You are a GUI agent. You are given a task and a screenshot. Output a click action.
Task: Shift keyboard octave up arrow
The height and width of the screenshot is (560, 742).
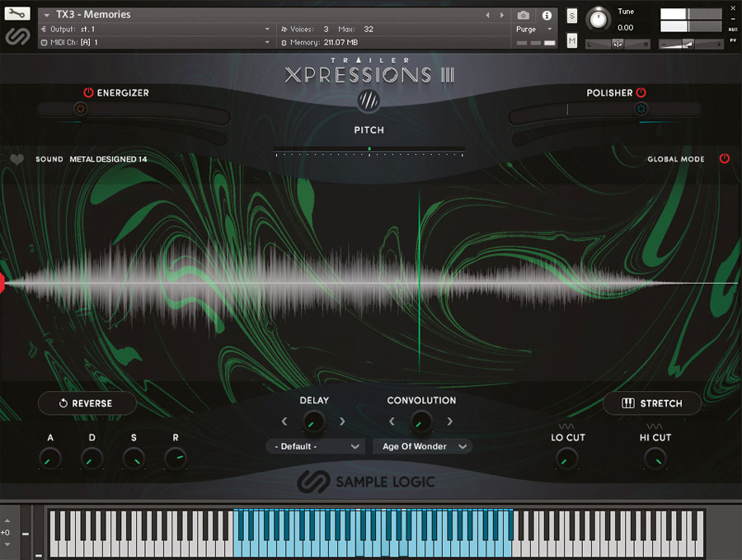pyautogui.click(x=7, y=520)
